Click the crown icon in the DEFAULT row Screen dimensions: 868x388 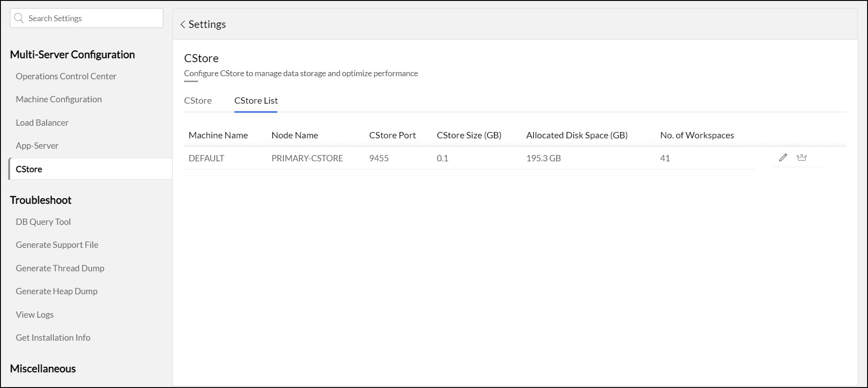801,157
